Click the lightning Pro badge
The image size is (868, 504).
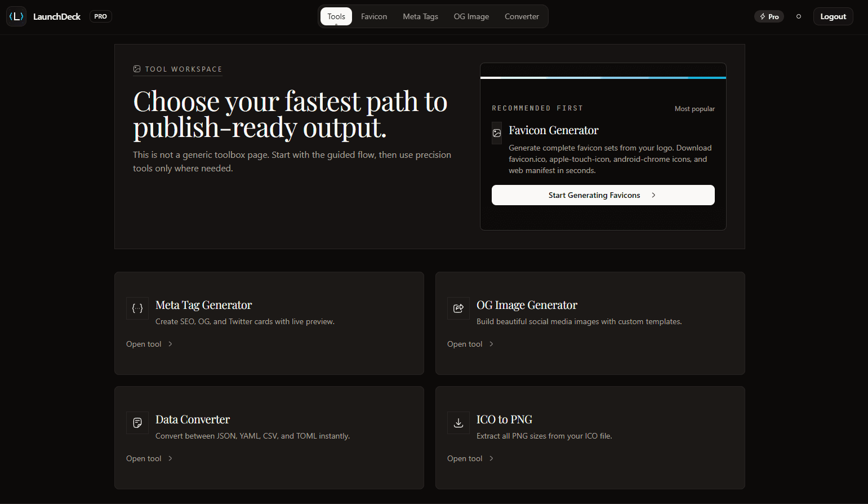pyautogui.click(x=769, y=16)
